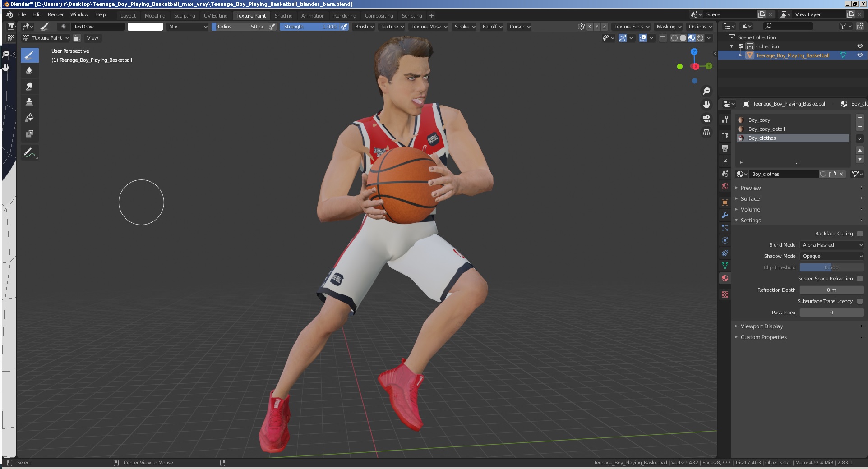Open the Object Data mesh tab
868x469 pixels.
tap(725, 266)
